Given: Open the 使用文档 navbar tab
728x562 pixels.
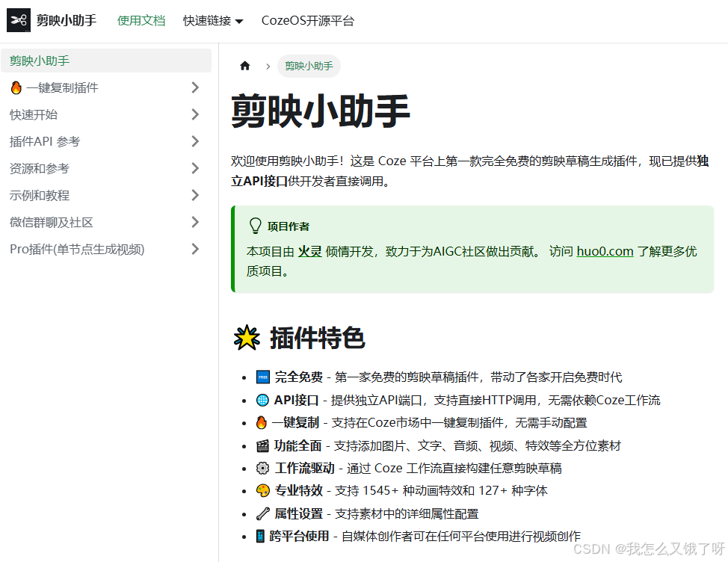Looking at the screenshot, I should 141,20.
